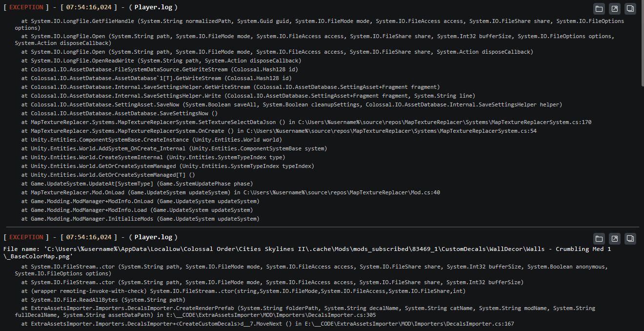
Task: Click the DecalsImporter.cs:167 MoveNext line
Action: pyautogui.click(x=267, y=324)
